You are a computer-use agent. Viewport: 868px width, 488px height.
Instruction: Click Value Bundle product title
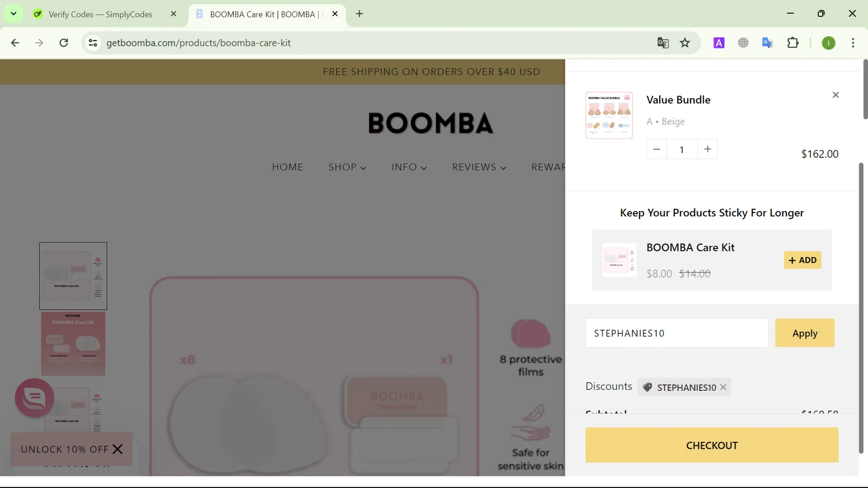pos(678,99)
